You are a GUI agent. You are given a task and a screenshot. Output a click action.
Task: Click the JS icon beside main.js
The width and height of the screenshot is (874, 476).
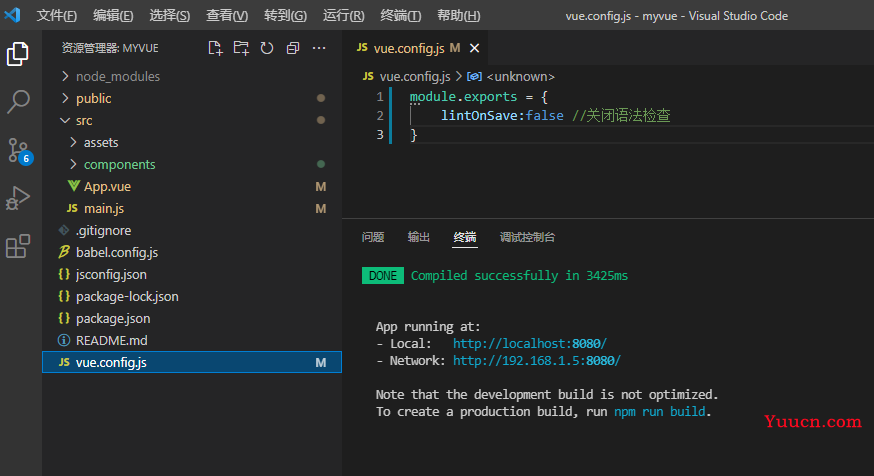(x=72, y=208)
